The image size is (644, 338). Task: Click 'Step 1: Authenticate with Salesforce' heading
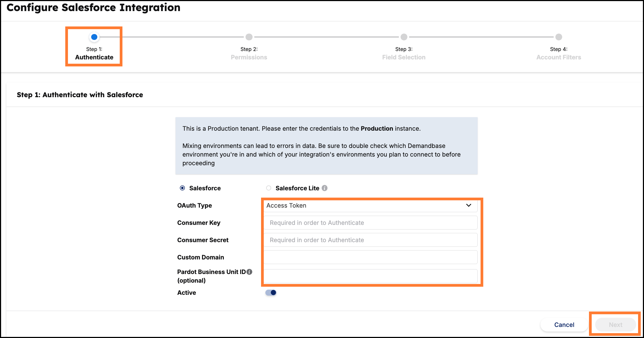coord(80,95)
